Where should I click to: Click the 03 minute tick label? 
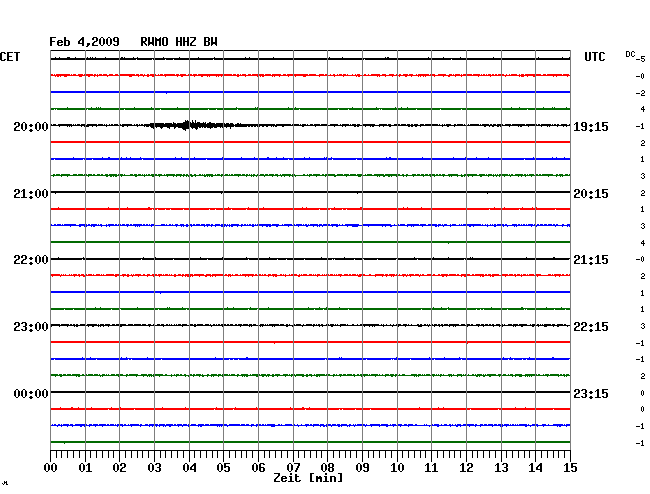coord(154,467)
